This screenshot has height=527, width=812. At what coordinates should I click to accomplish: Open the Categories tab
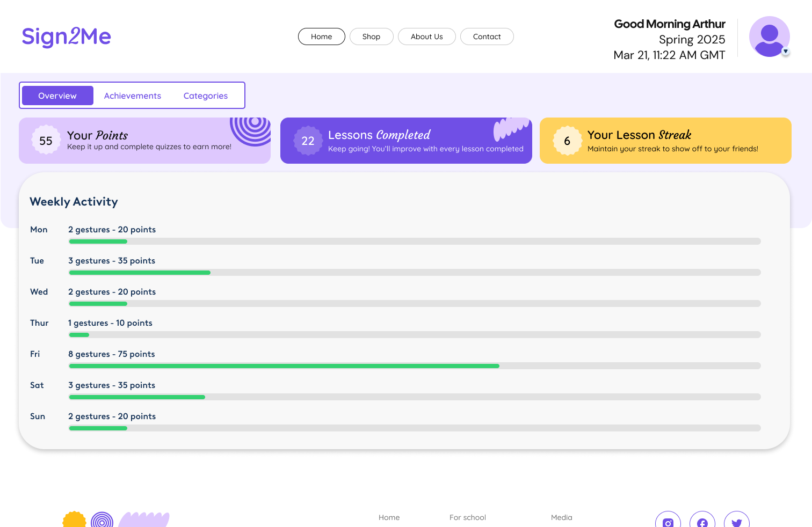coord(206,96)
